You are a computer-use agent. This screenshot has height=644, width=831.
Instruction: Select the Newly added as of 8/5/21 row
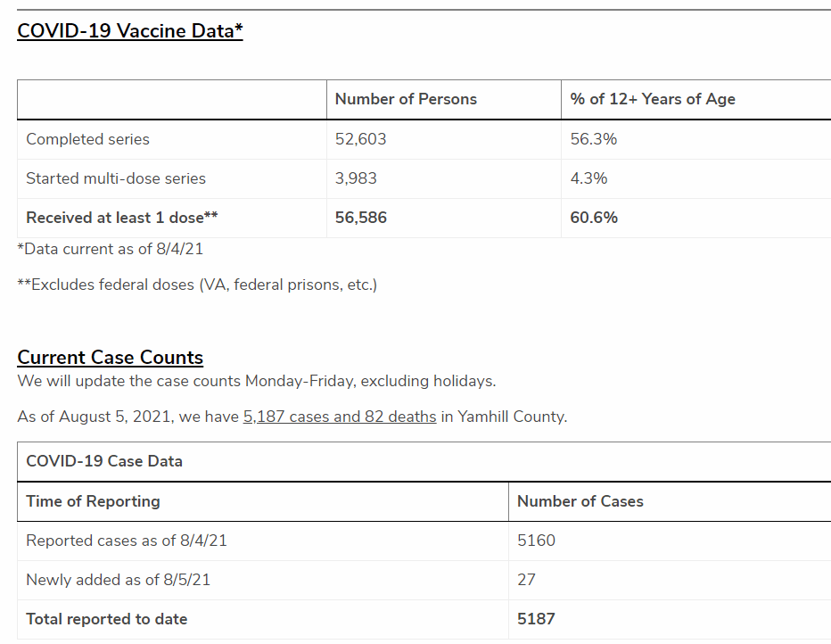click(x=119, y=580)
